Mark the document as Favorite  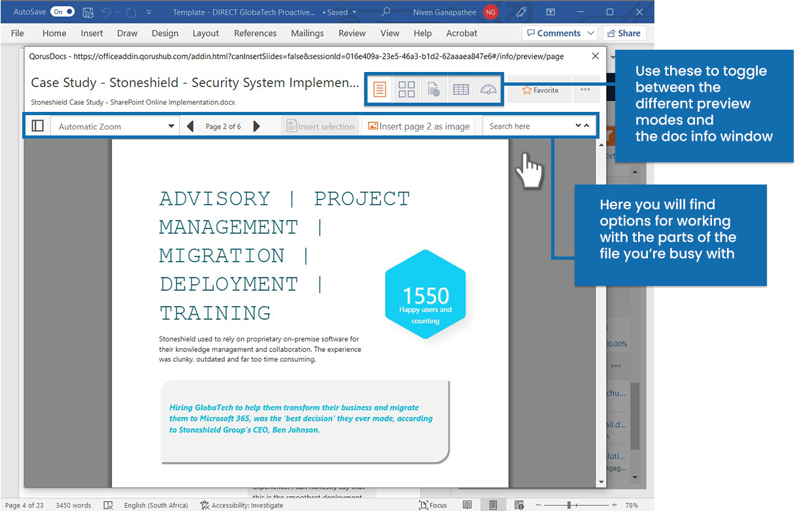pos(540,90)
